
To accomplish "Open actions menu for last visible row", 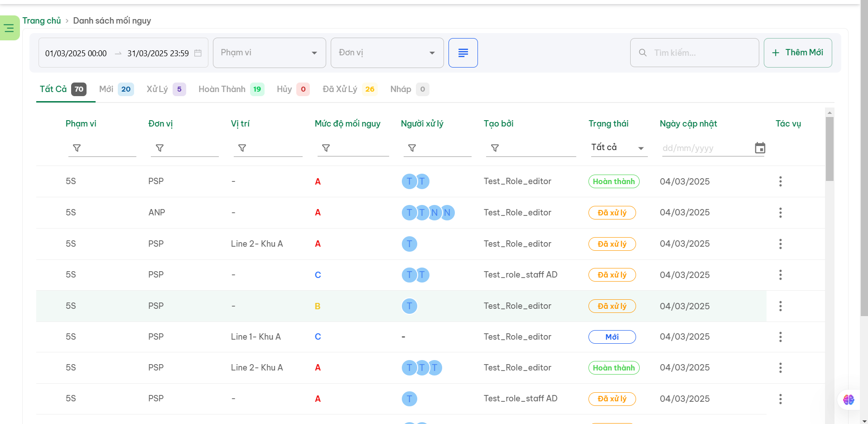I will coord(780,399).
